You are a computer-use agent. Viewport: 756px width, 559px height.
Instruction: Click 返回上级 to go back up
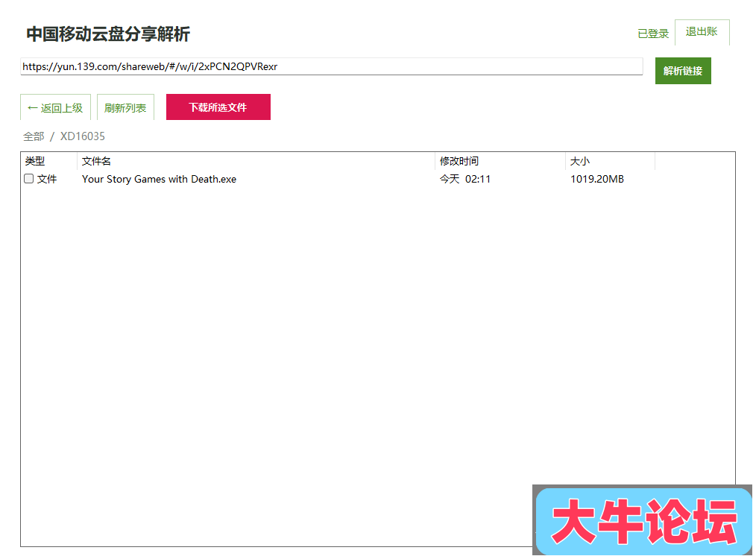(55, 107)
